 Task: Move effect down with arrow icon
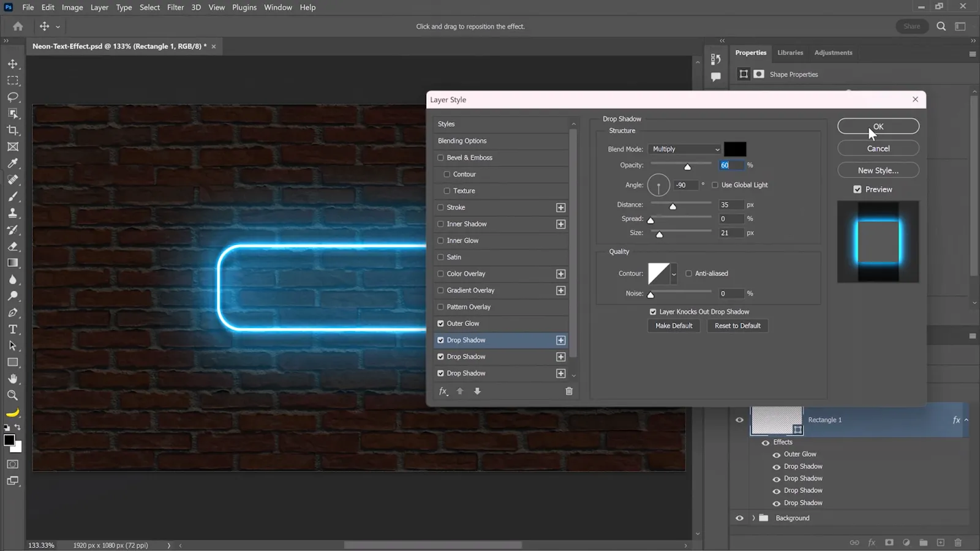pos(477,391)
